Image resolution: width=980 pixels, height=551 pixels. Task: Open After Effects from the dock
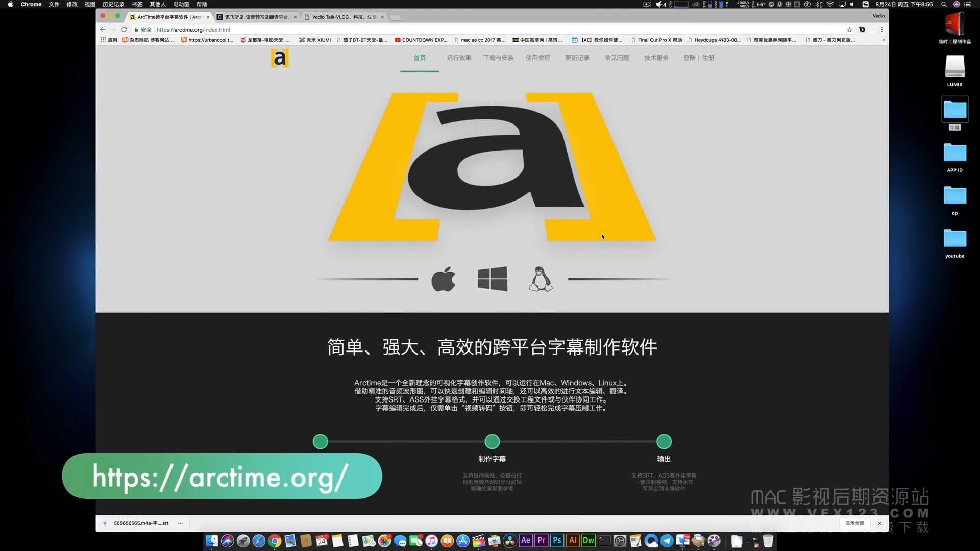coord(526,541)
